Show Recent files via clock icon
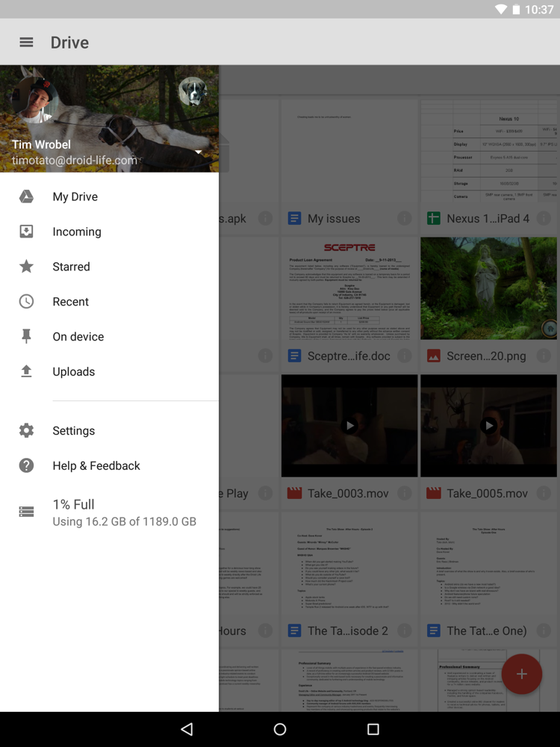Screen dimensions: 560x747 click(26, 302)
